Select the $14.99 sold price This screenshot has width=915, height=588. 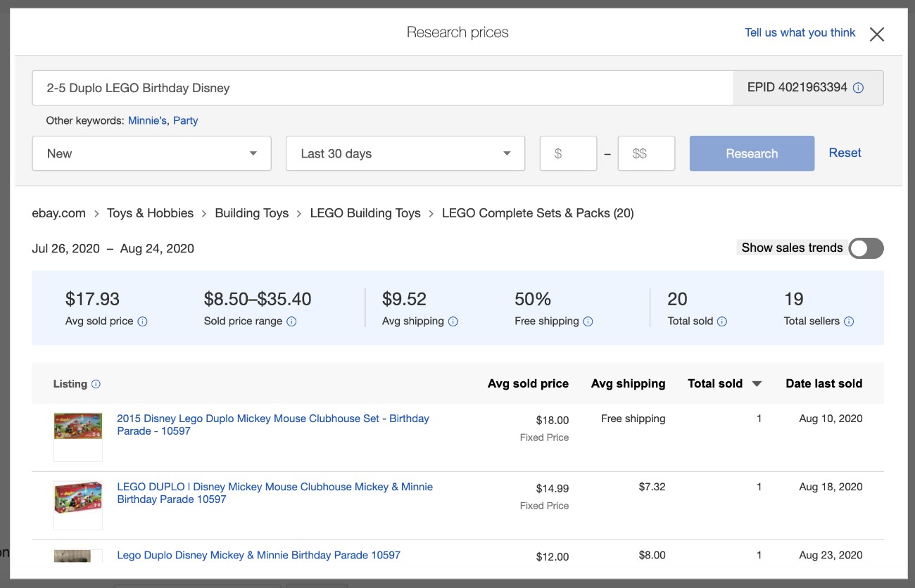[x=553, y=488]
